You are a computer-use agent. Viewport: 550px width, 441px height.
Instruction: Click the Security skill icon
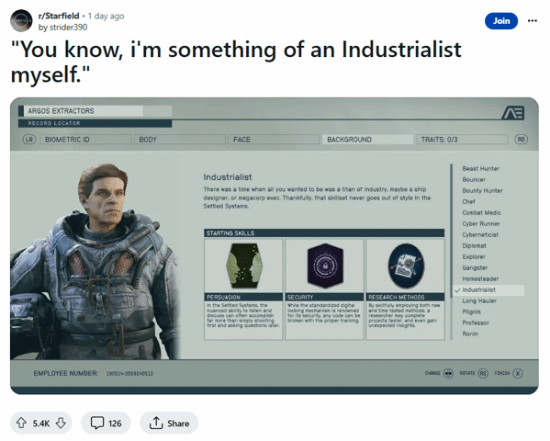click(x=325, y=266)
